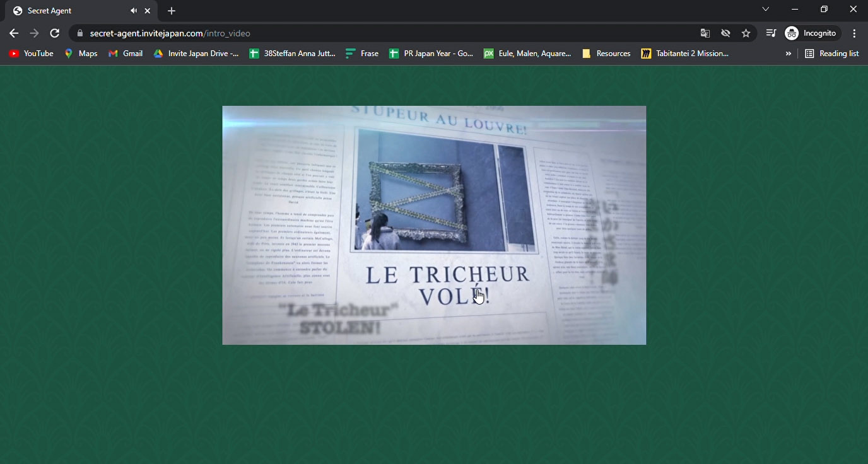Click the 'STUPEUR AU LOUVRE!' heading
Image resolution: width=868 pixels, height=464 pixels.
pyautogui.click(x=439, y=119)
